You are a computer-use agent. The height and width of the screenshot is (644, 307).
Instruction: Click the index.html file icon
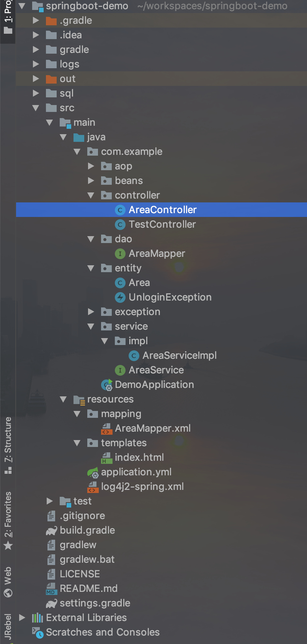coord(106,458)
